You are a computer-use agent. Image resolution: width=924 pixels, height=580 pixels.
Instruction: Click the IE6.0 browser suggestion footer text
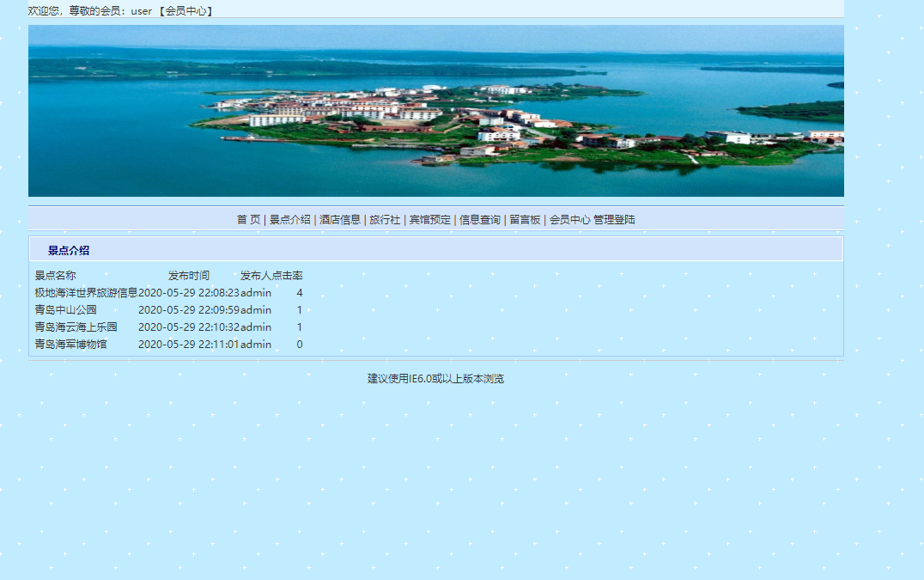pyautogui.click(x=436, y=376)
